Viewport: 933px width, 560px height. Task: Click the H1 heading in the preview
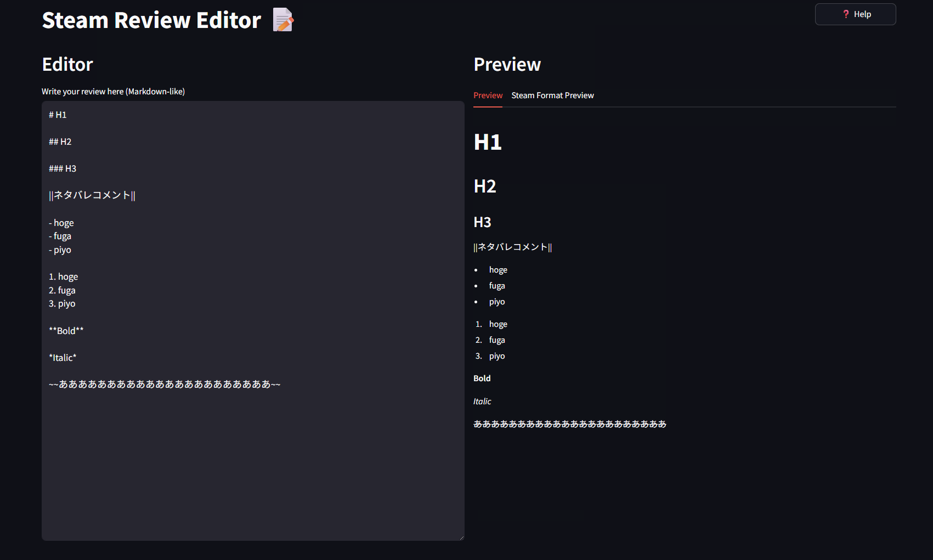coord(488,143)
